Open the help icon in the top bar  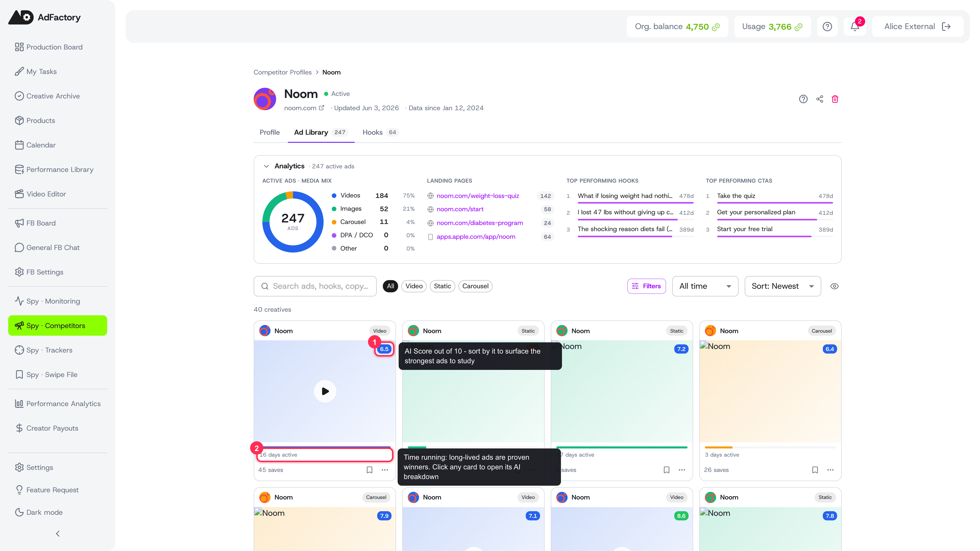tap(827, 27)
